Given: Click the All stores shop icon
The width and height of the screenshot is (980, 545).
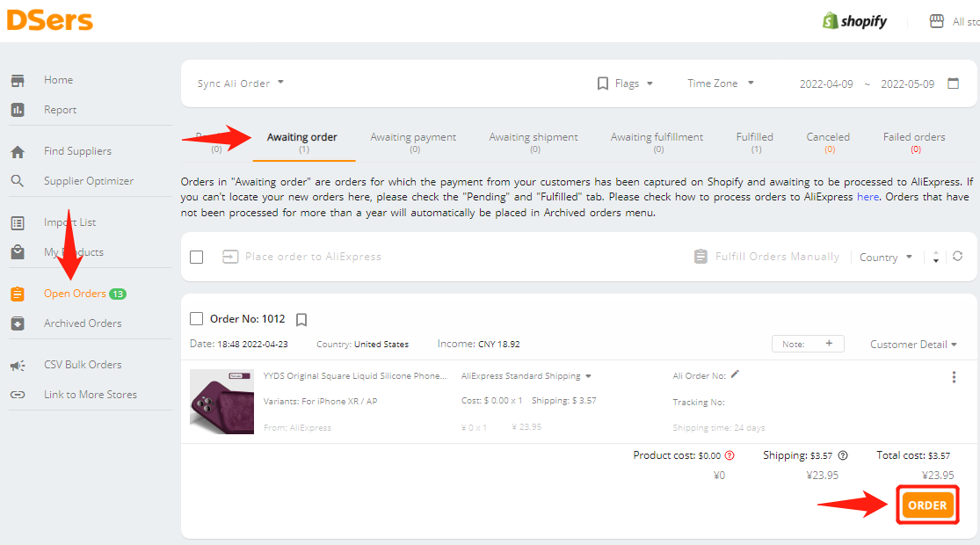Looking at the screenshot, I should (936, 21).
